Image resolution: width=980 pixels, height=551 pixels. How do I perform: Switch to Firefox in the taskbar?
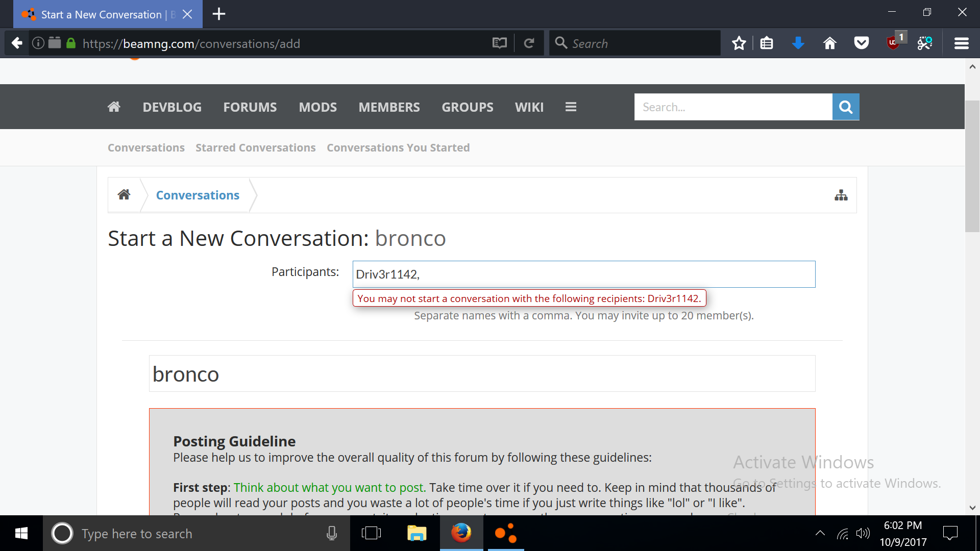coord(461,533)
